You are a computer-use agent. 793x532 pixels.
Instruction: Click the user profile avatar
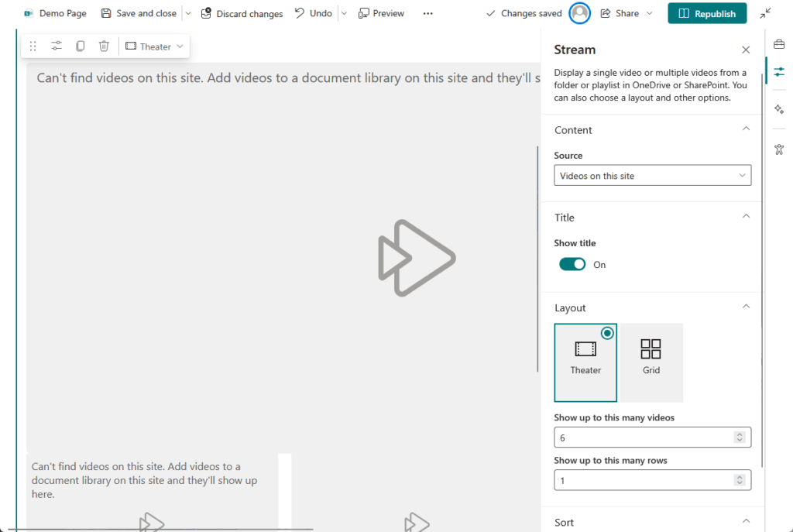coord(579,13)
